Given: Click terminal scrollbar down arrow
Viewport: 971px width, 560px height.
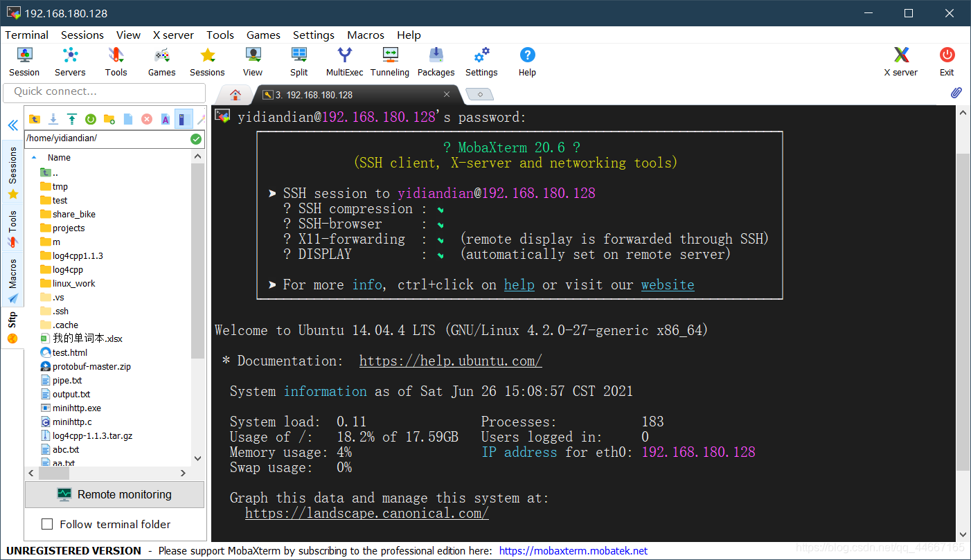Looking at the screenshot, I should pos(963,534).
